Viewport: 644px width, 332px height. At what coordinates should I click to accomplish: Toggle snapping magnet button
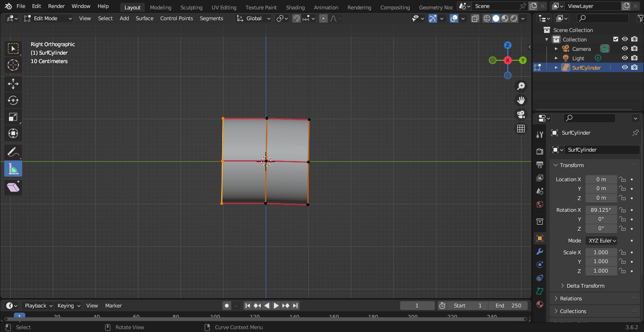pyautogui.click(x=297, y=18)
